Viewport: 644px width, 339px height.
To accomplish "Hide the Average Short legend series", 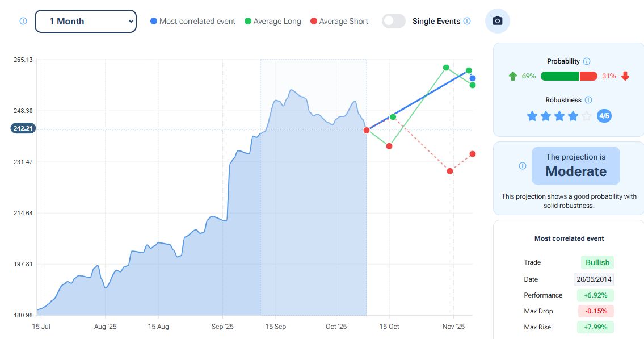I will (x=339, y=21).
